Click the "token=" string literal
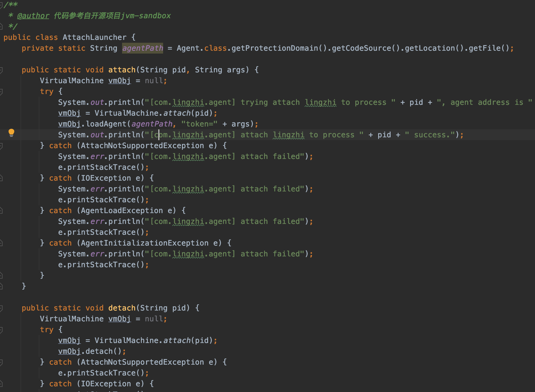The height and width of the screenshot is (392, 535). click(199, 124)
